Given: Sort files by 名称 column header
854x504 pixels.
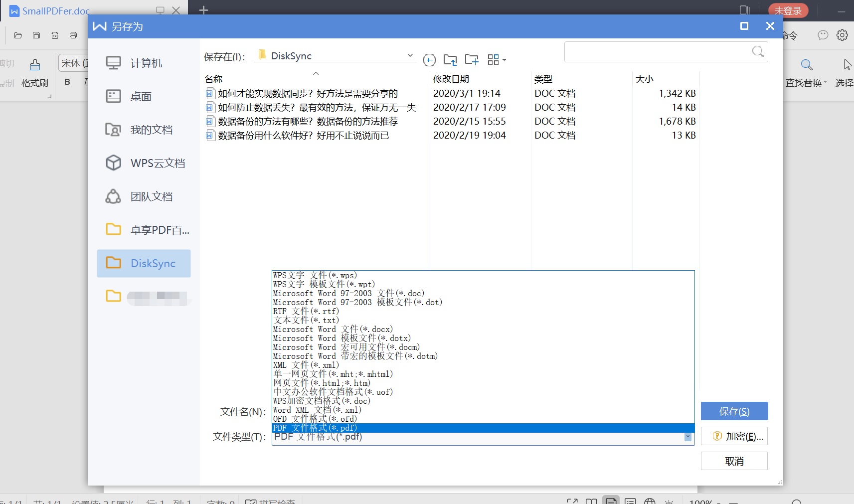Looking at the screenshot, I should (x=213, y=79).
